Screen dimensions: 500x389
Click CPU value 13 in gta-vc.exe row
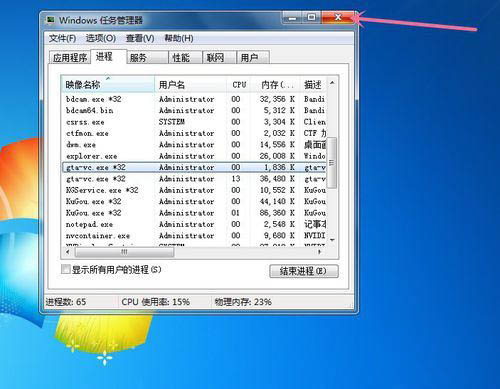pyautogui.click(x=236, y=179)
